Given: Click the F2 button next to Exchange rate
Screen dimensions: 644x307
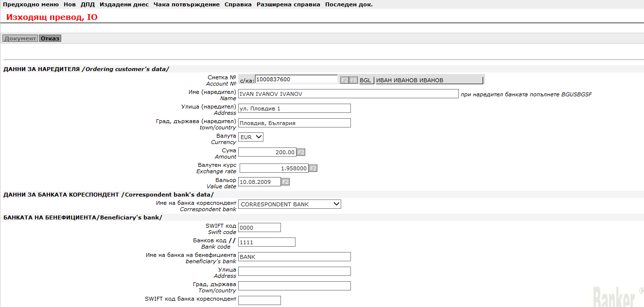Looking at the screenshot, I should click(x=313, y=168).
